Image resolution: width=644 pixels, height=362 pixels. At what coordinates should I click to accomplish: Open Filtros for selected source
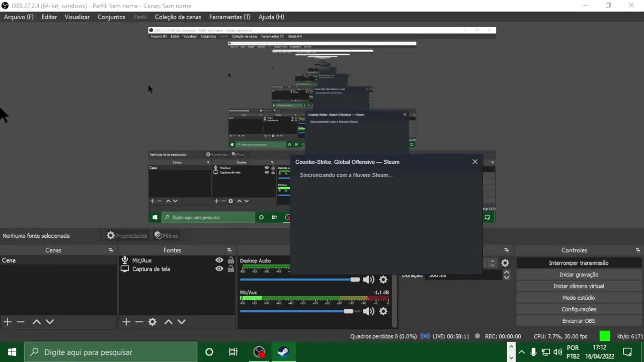[167, 235]
